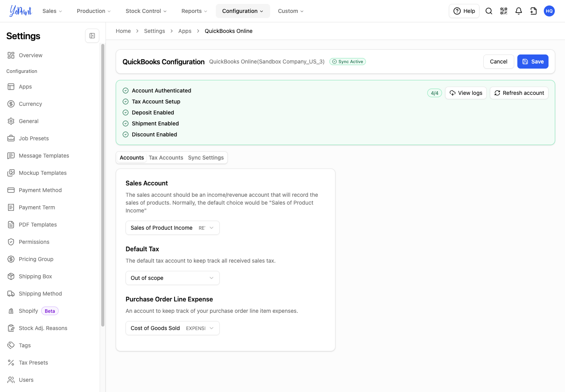Collapse the Settings sidebar panel
Image resolution: width=565 pixels, height=392 pixels.
point(92,36)
